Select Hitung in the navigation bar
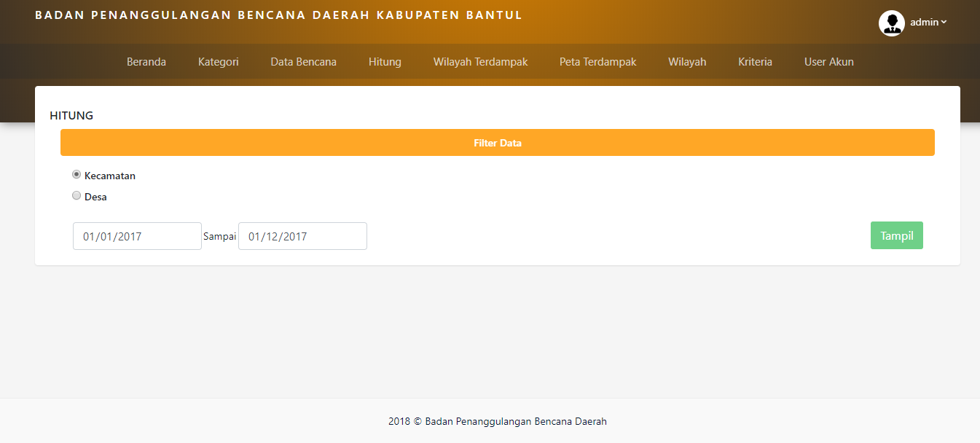980x443 pixels. (x=385, y=62)
